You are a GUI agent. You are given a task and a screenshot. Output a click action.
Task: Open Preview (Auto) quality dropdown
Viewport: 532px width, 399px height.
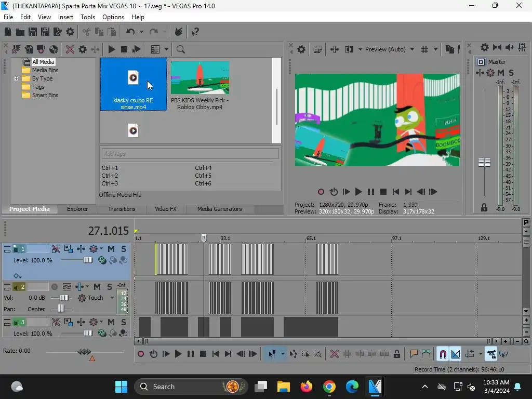412,49
